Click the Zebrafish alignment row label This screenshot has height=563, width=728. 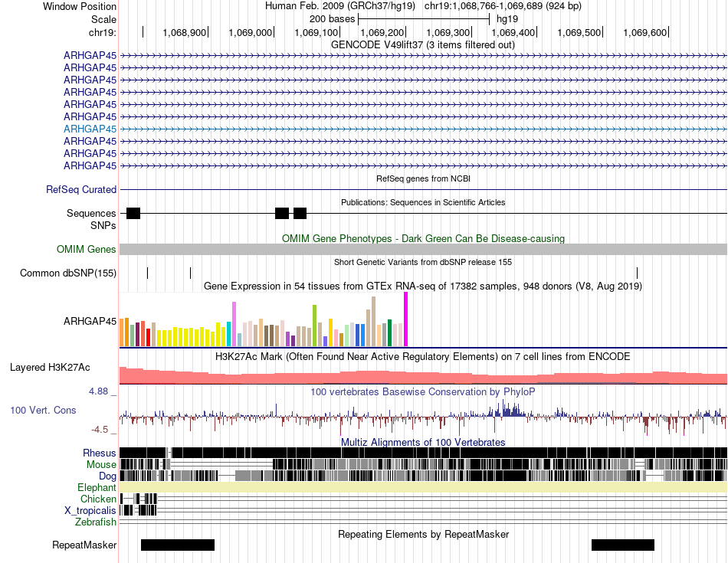click(96, 522)
